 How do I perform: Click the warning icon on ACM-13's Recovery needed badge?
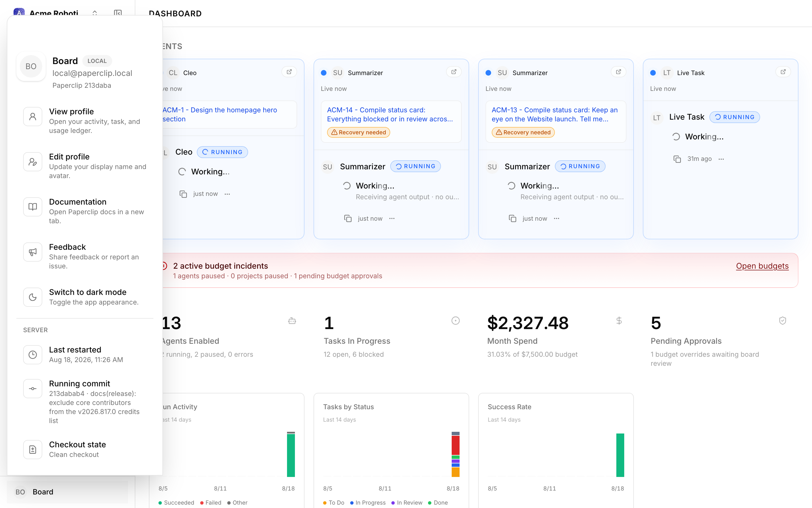[x=499, y=132]
